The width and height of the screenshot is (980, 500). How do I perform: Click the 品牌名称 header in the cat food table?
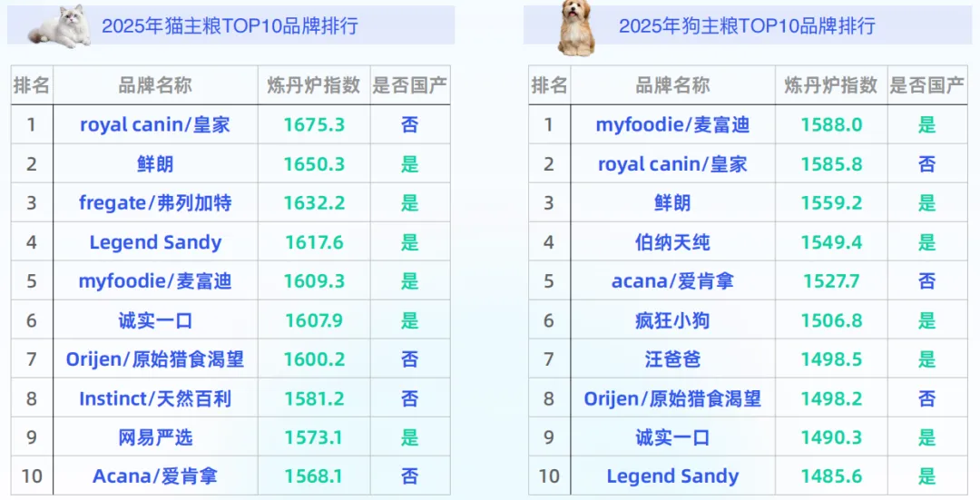155,85
